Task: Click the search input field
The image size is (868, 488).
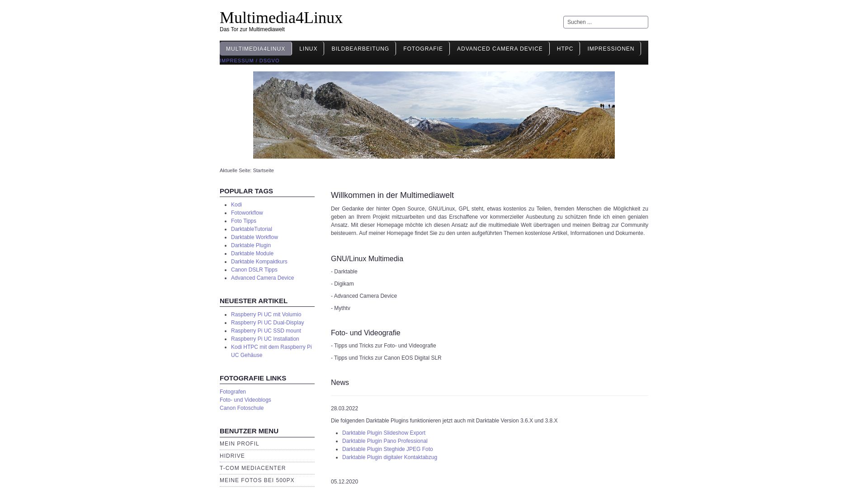Action: [605, 21]
